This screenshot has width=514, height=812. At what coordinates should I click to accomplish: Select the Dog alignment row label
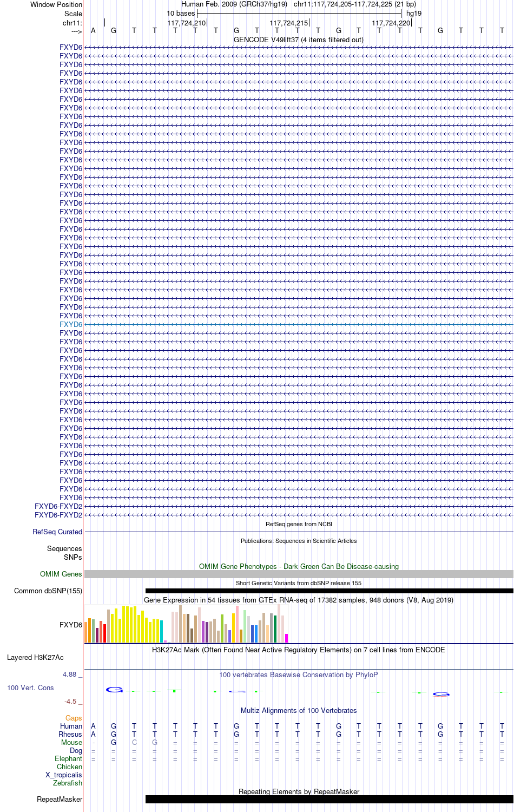76,750
